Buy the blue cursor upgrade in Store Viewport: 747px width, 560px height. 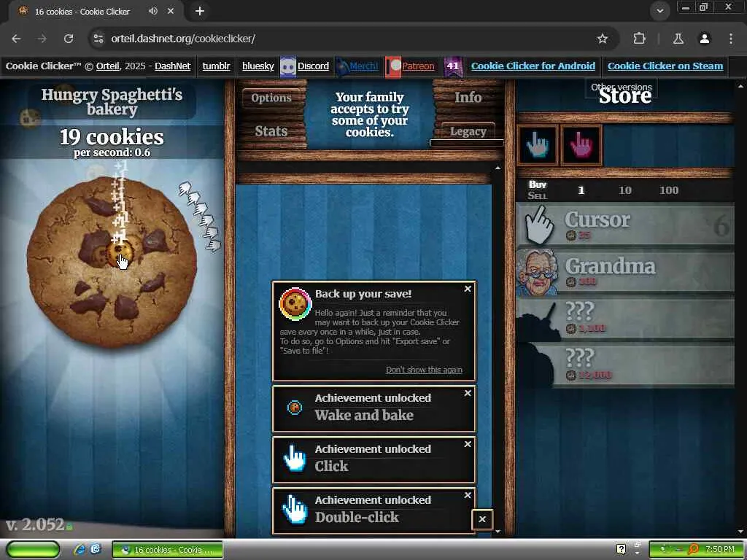click(x=538, y=145)
